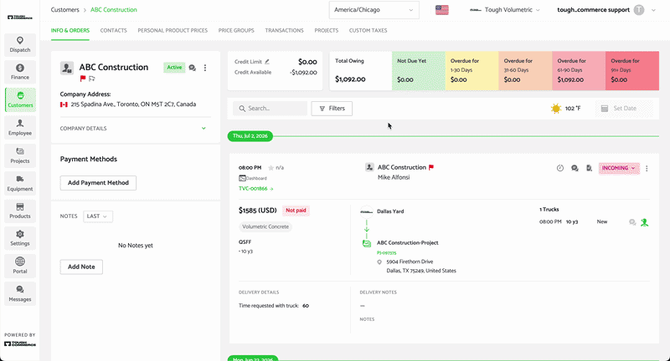Open the Finance sidebar section
This screenshot has height=361, width=670.
point(20,72)
